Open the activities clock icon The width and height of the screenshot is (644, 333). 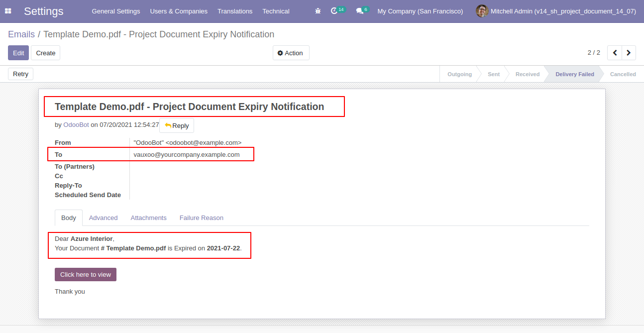coord(334,11)
